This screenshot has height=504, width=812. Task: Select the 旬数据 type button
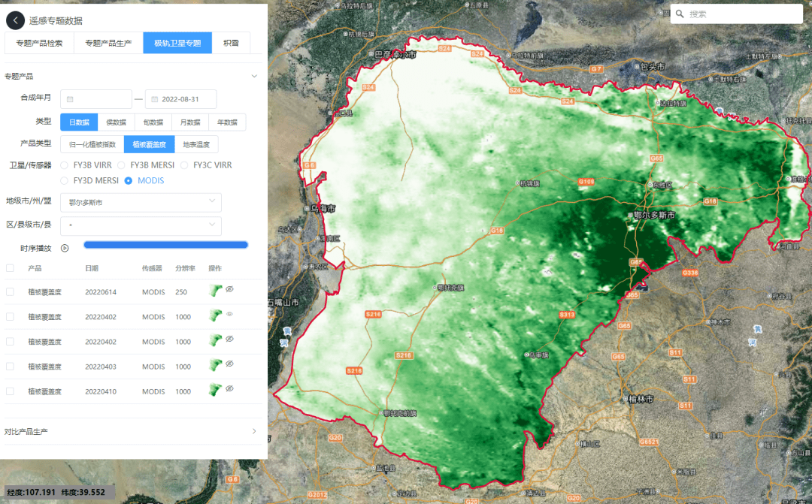153,122
